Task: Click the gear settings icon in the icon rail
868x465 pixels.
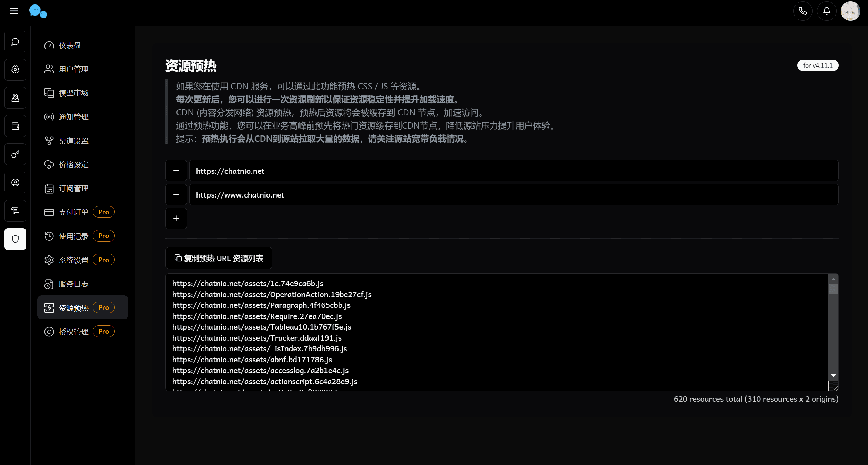Action: pos(15,70)
